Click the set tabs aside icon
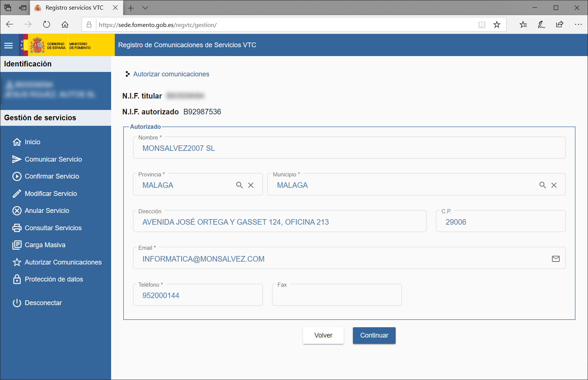Image resolution: width=588 pixels, height=380 pixels. tap(23, 8)
